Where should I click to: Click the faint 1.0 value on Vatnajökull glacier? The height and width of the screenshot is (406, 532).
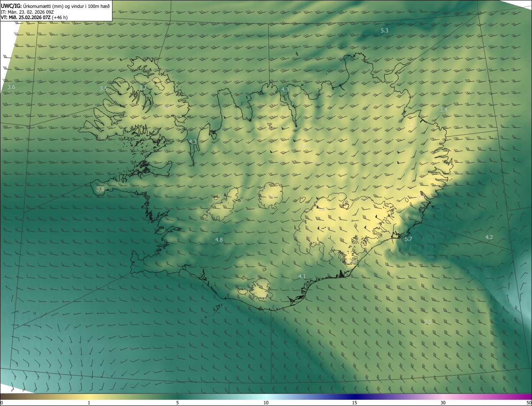click(x=322, y=209)
